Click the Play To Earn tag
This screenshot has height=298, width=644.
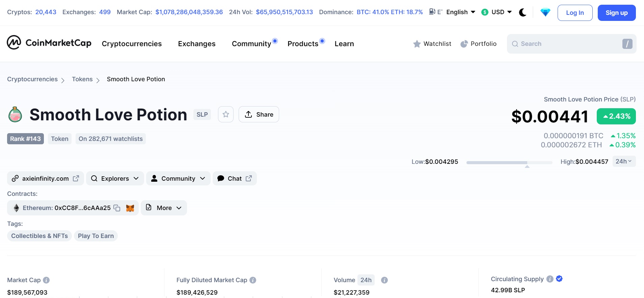96,236
